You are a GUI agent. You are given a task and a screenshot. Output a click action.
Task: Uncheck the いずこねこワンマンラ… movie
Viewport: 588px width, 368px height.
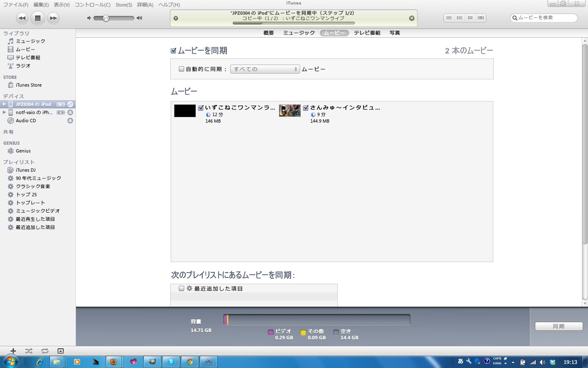201,108
